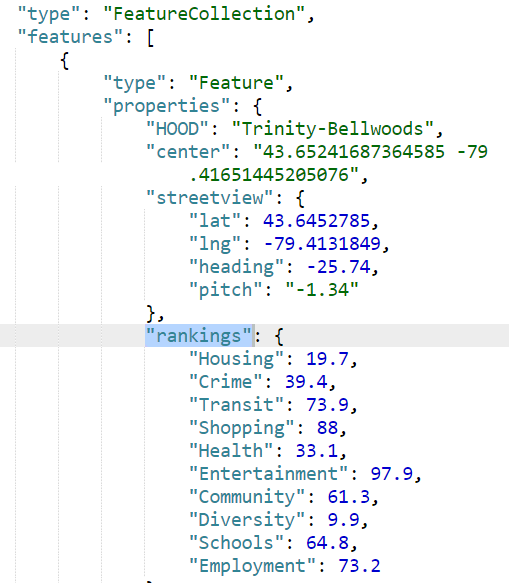Image resolution: width=509 pixels, height=583 pixels.
Task: Click the "HOOD" key
Action: tap(177, 129)
